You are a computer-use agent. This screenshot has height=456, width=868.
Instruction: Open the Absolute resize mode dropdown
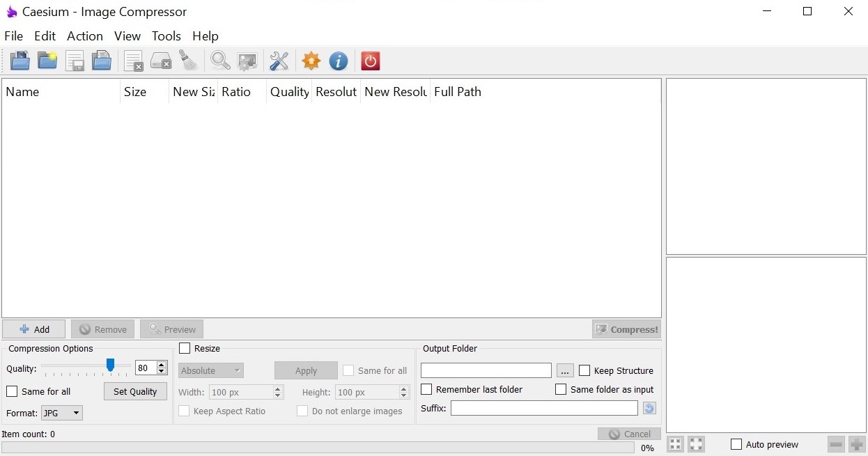[x=210, y=370]
